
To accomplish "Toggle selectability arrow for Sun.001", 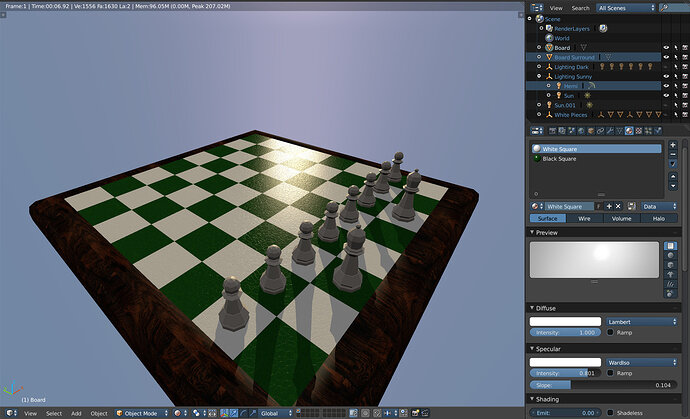I will pos(676,105).
